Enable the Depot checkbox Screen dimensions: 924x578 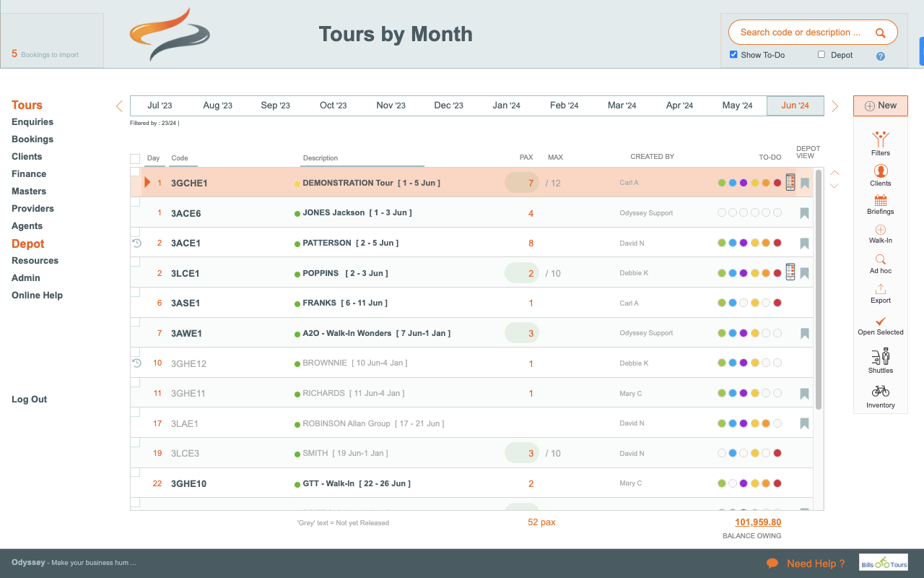pos(821,54)
